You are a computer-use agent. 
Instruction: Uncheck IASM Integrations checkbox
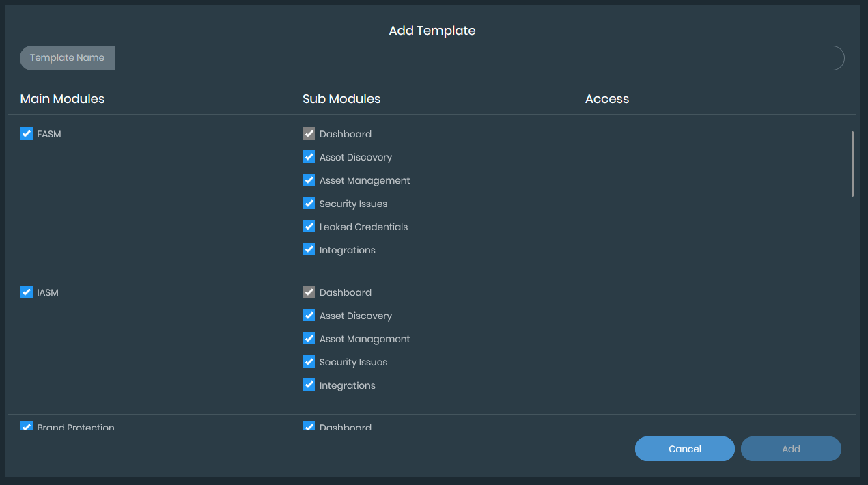point(309,385)
